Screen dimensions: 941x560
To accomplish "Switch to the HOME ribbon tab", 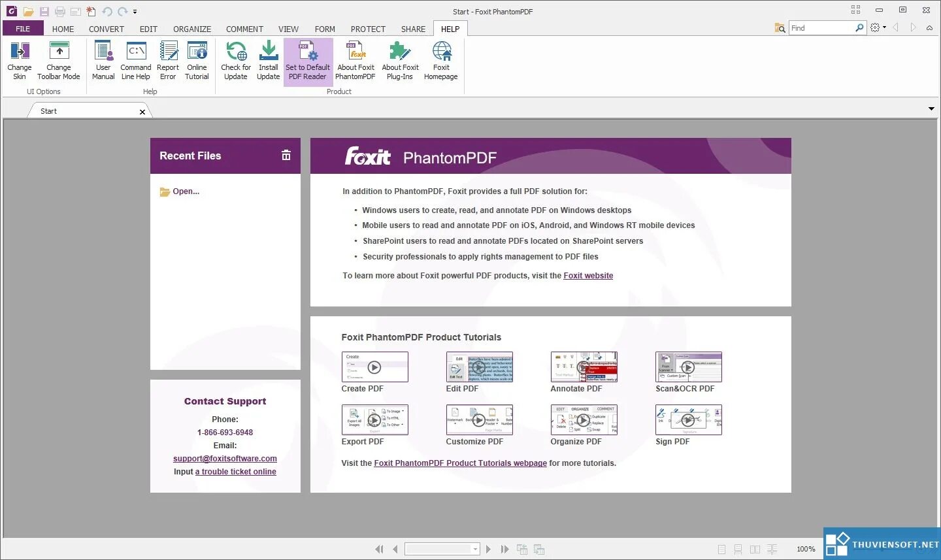I will pyautogui.click(x=63, y=29).
